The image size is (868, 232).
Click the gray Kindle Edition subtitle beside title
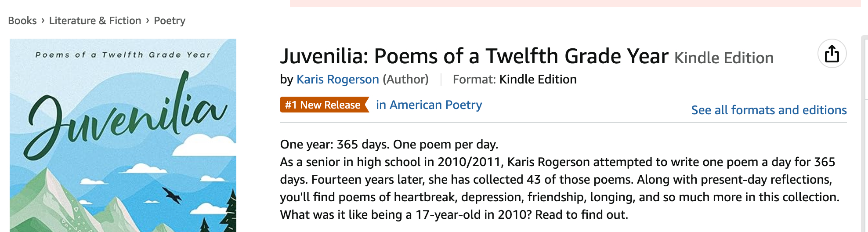pyautogui.click(x=723, y=58)
